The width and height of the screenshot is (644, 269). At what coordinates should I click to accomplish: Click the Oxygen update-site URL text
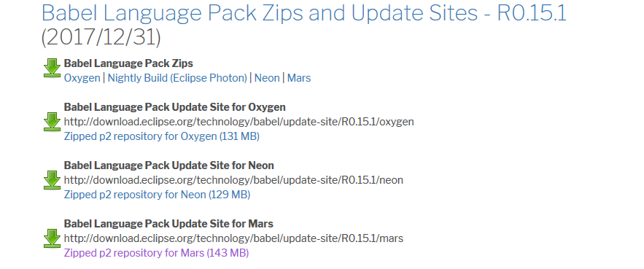[x=239, y=122]
